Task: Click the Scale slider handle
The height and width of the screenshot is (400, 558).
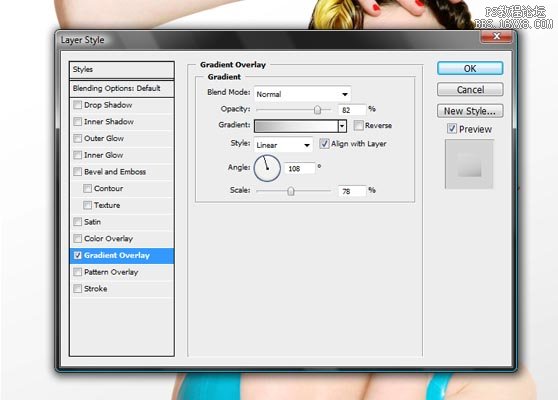Action: 291,191
